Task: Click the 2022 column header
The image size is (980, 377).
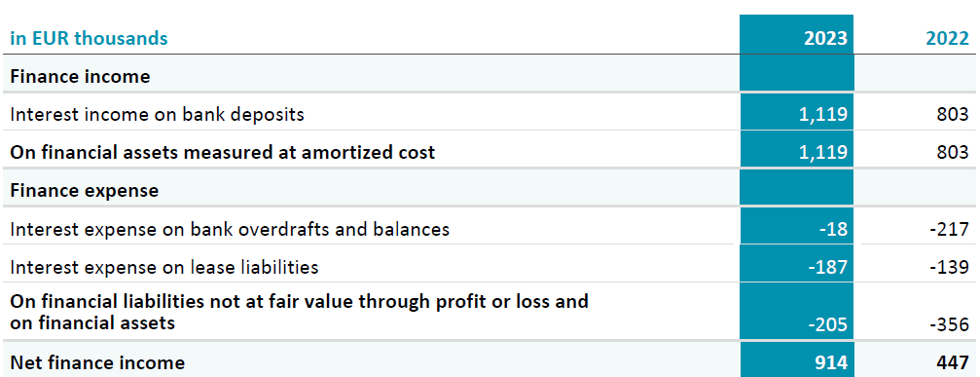Action: pyautogui.click(x=947, y=38)
